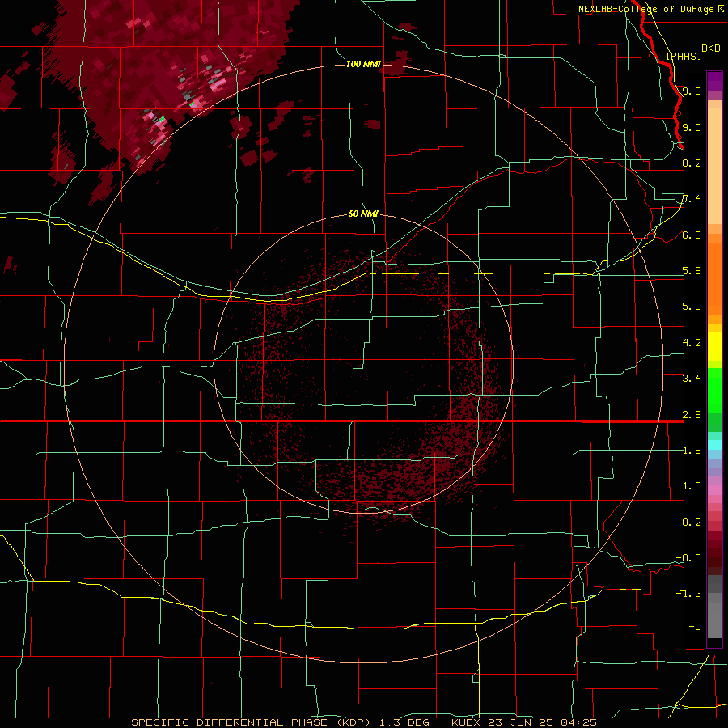The height and width of the screenshot is (728, 728).
Task: Click the -0.5 value on the color scale
Action: pyautogui.click(x=688, y=558)
